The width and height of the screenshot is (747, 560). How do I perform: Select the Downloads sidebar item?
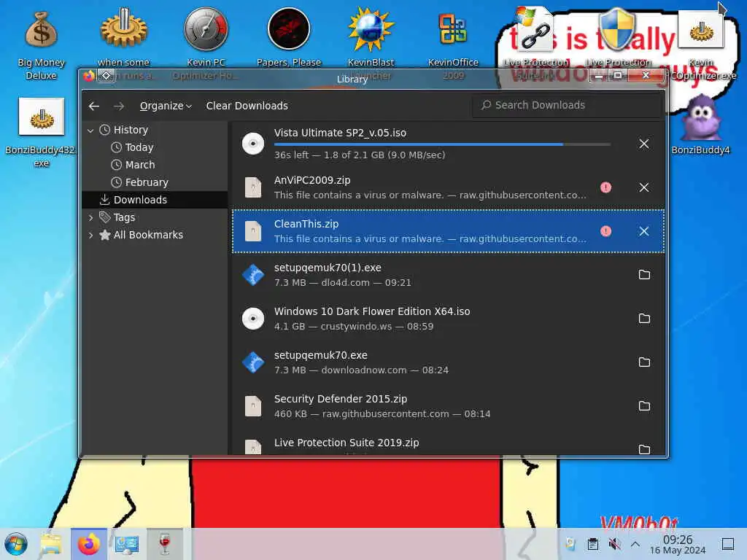click(155, 200)
